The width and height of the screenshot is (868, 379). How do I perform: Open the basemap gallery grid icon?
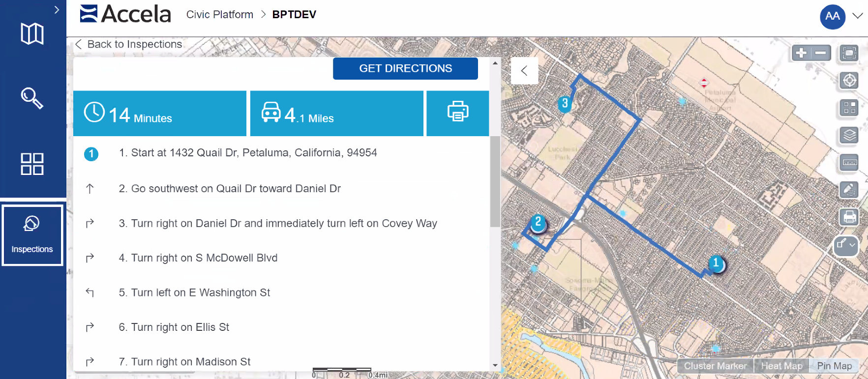(x=849, y=108)
